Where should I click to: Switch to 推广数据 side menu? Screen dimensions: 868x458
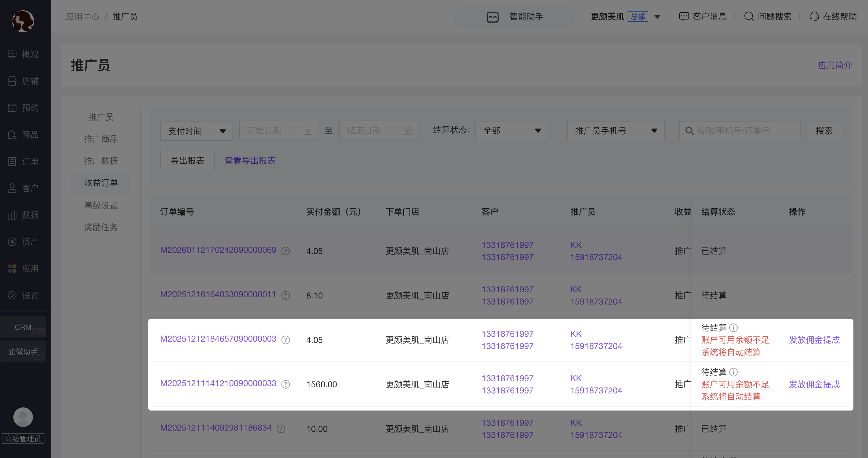pyautogui.click(x=101, y=161)
